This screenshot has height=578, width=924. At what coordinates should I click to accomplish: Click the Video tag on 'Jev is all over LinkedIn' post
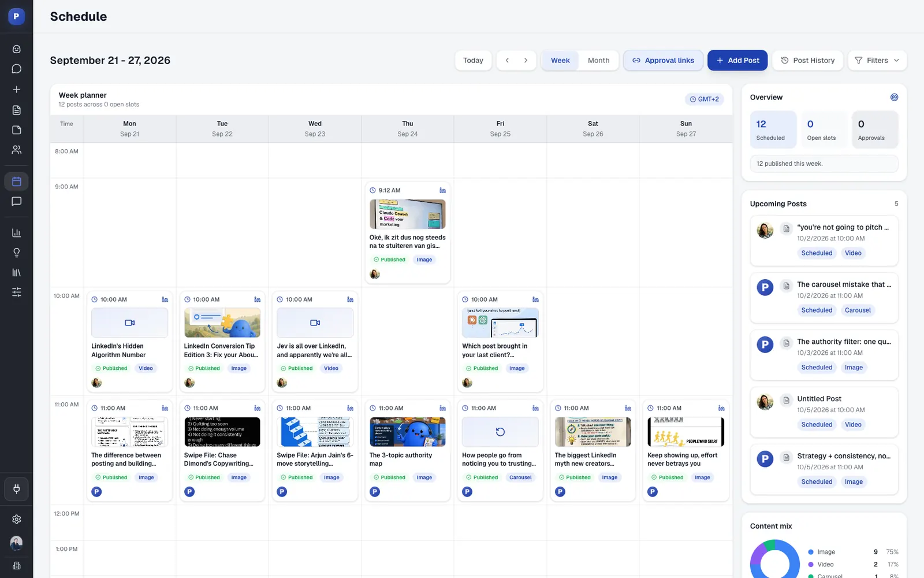(331, 368)
